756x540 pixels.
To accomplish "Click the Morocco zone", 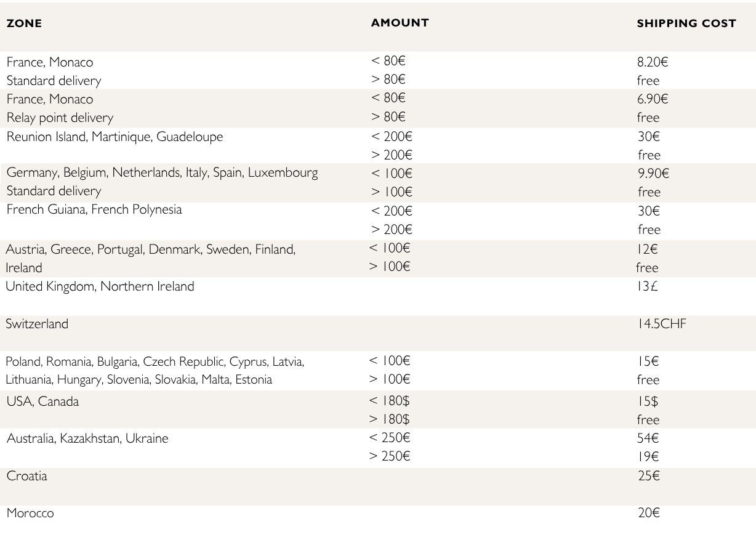I will [30, 513].
